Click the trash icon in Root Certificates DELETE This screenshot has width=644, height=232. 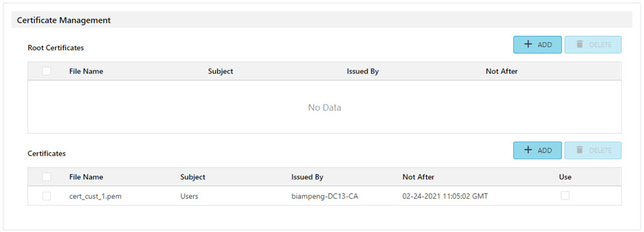click(x=580, y=44)
